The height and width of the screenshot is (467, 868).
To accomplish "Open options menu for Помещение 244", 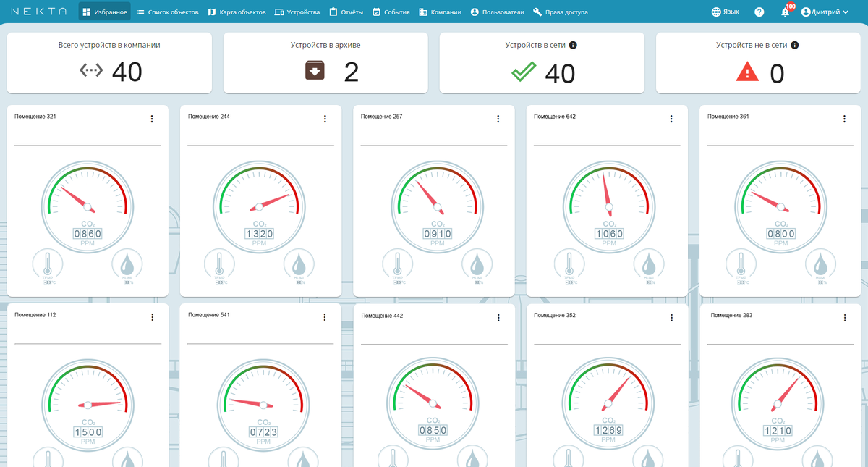I will [x=325, y=119].
